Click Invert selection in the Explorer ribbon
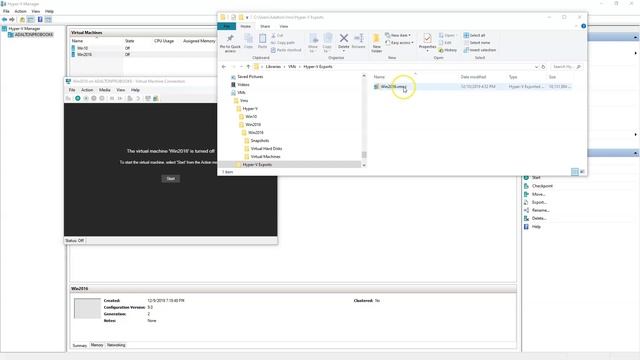This screenshot has height=360, width=640. pos(480,50)
